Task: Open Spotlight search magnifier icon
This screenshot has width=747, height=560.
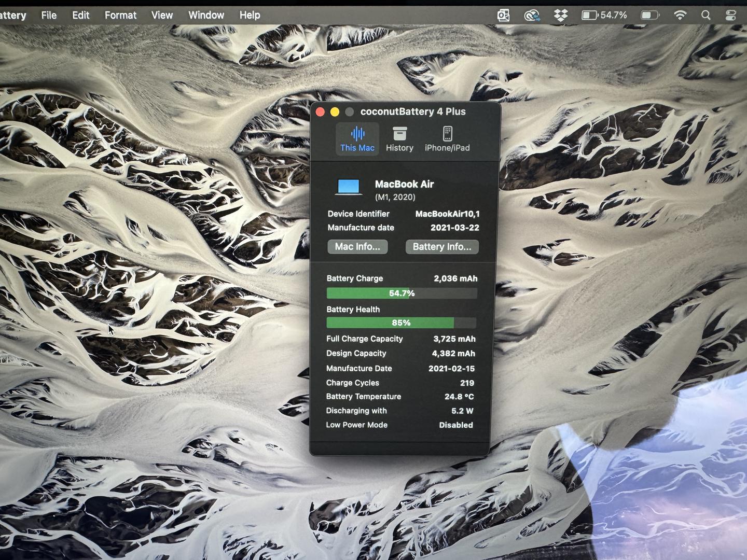Action: (706, 16)
